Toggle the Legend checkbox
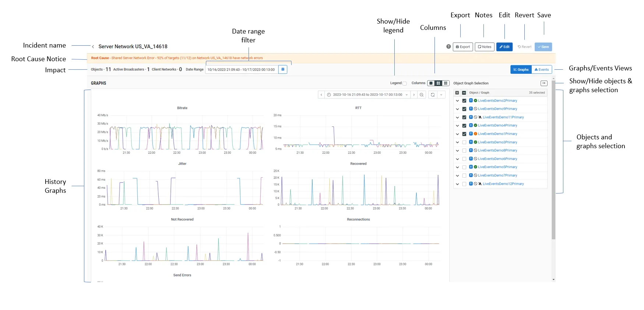The image size is (644, 310). pos(405,84)
